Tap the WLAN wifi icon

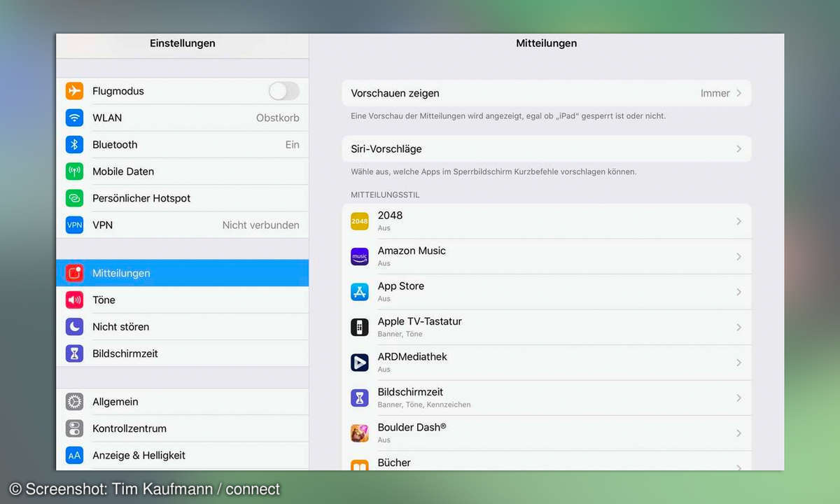pos(74,118)
